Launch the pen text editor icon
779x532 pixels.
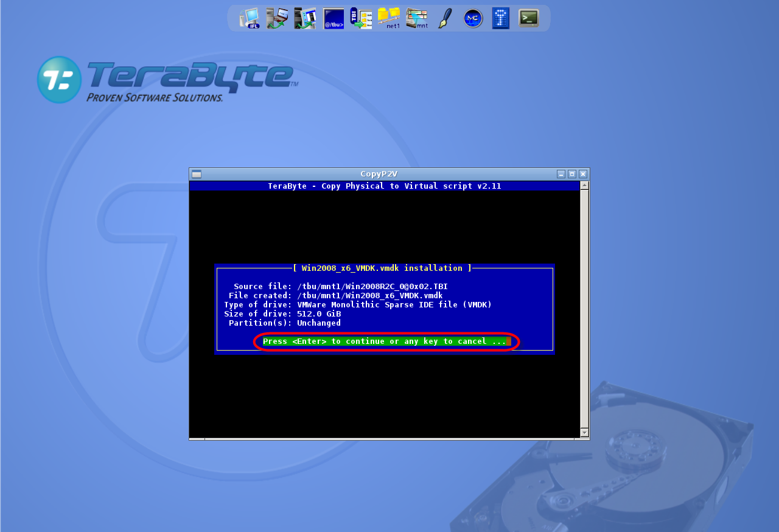[x=445, y=18]
